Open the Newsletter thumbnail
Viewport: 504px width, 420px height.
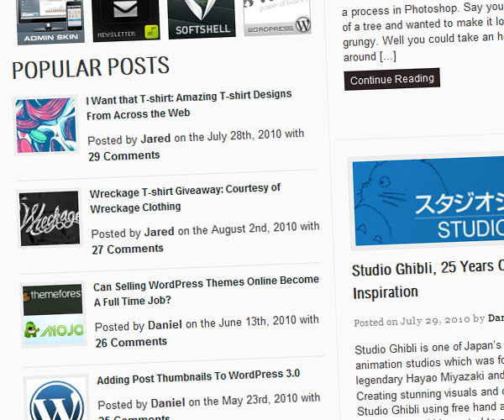pos(126,20)
